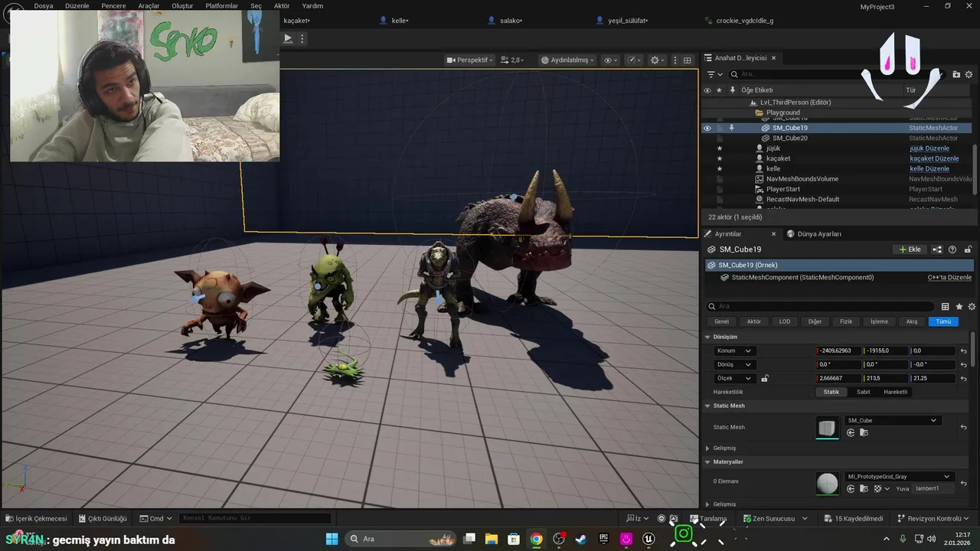Click the blueprint hierarchy icon beside Ekle

(937, 249)
